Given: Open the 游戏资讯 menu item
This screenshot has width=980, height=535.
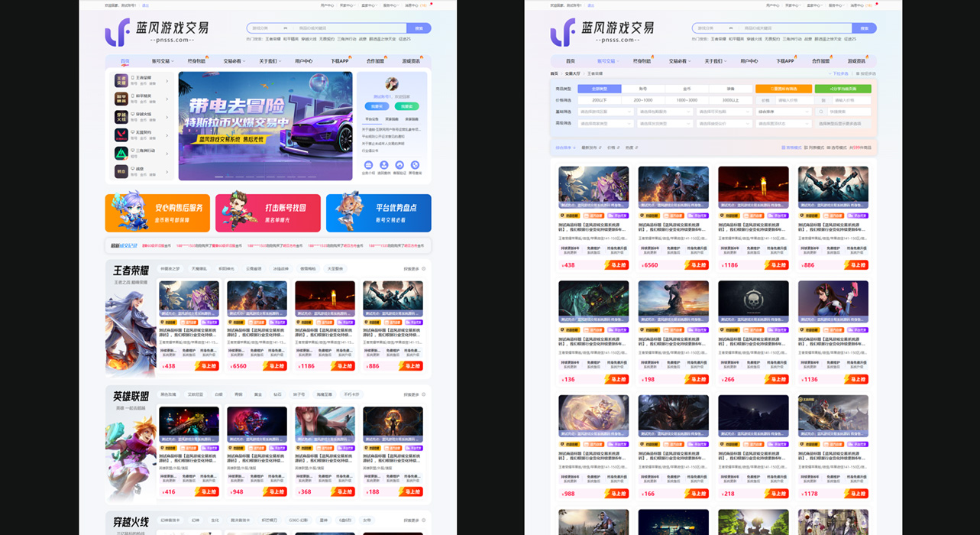Looking at the screenshot, I should [857, 60].
